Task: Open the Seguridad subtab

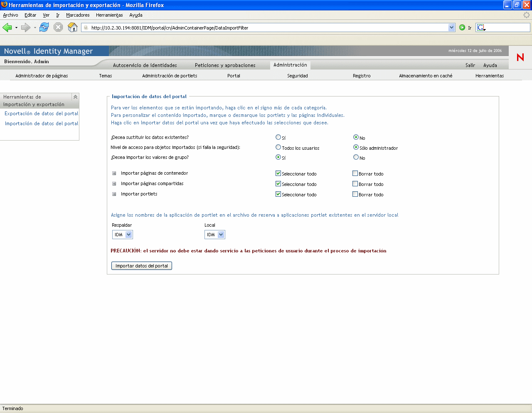Action: pyautogui.click(x=298, y=76)
